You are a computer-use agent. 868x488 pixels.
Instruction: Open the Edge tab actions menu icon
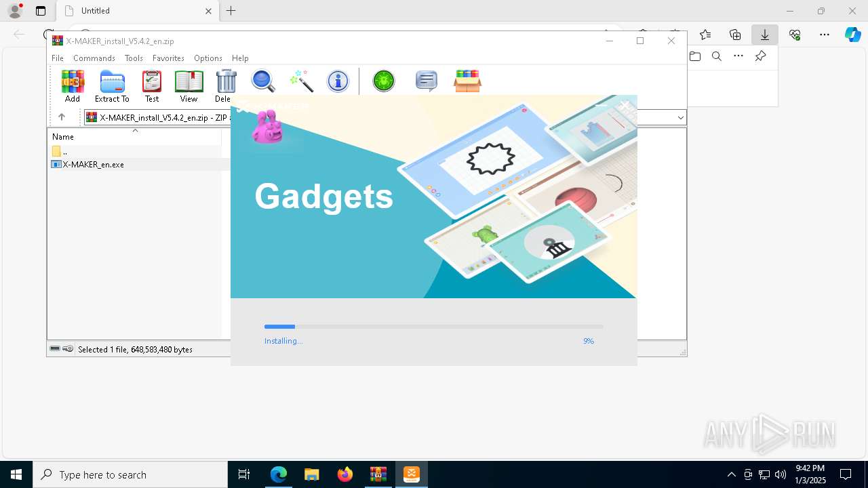[41, 11]
